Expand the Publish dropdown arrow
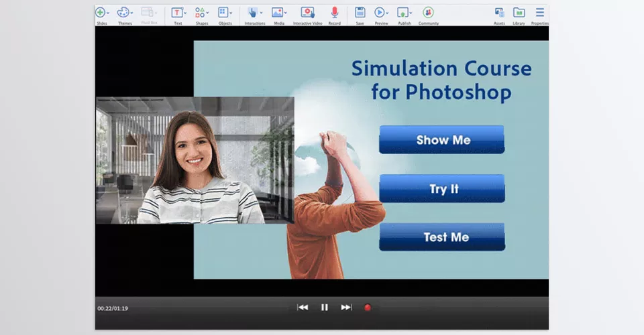Image resolution: width=644 pixels, height=335 pixels. tap(411, 13)
